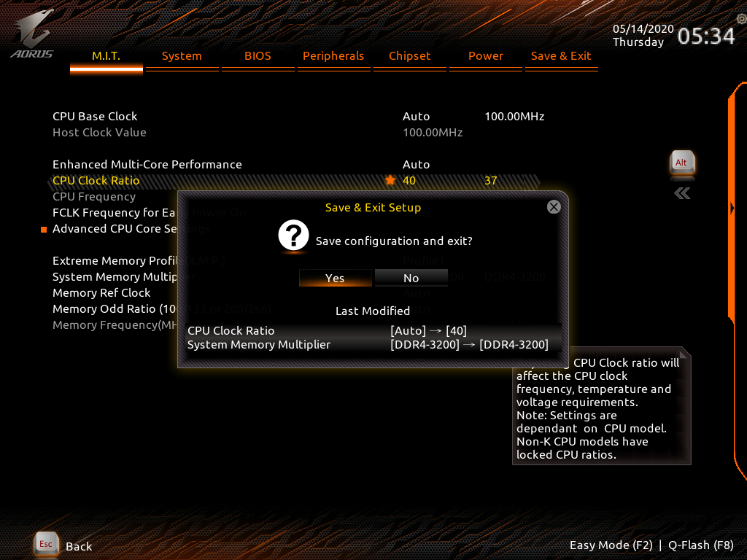Viewport: 747px width, 560px height.
Task: Click the Alt key icon
Action: point(682,163)
